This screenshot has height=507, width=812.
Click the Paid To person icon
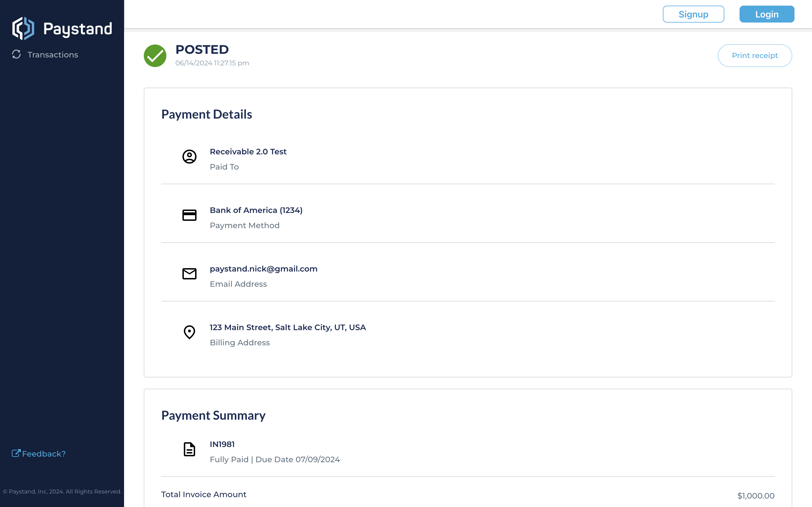(189, 157)
